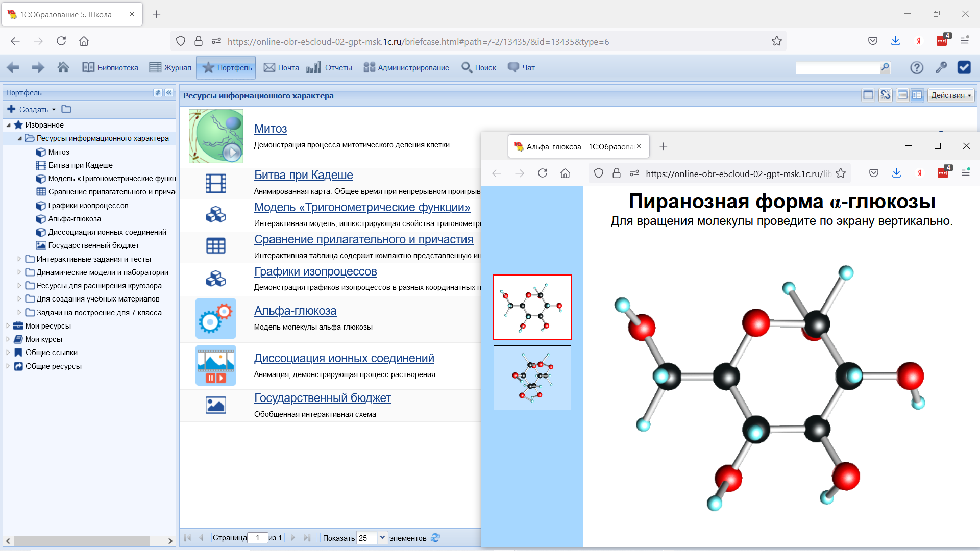This screenshot has width=980, height=551.
Task: Open Администрирование section
Action: coord(406,67)
